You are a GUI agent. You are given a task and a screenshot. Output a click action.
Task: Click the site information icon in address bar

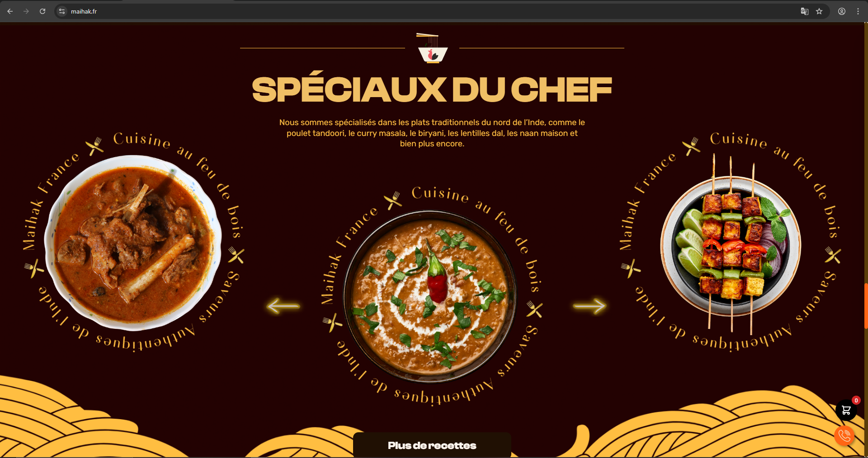(62, 11)
